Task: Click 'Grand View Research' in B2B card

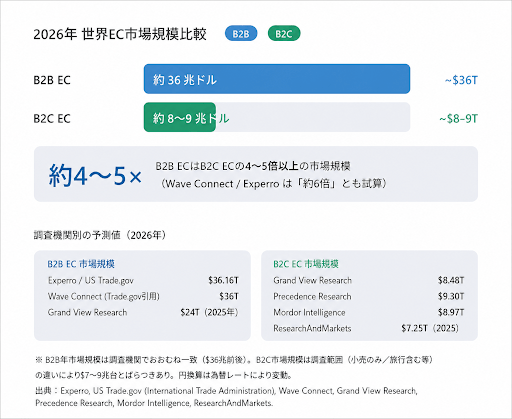Action: [87, 312]
